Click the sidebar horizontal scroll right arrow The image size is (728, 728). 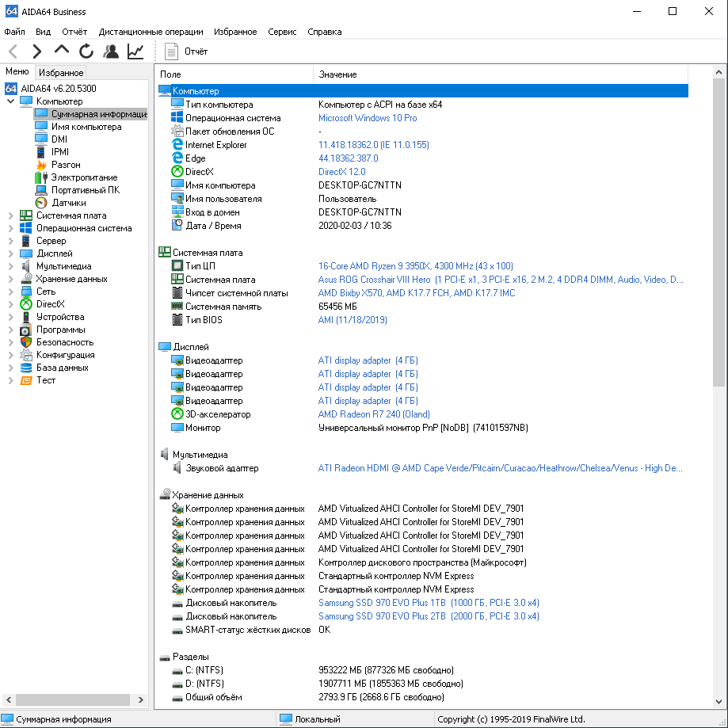pos(140,699)
